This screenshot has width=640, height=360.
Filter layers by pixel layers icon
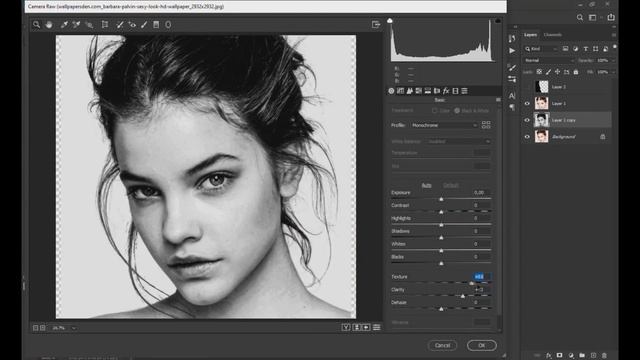pyautogui.click(x=565, y=49)
